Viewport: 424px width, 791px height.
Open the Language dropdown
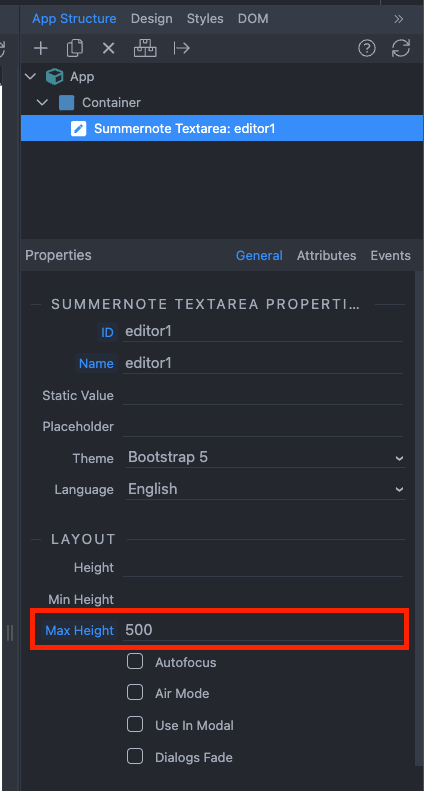pos(266,489)
